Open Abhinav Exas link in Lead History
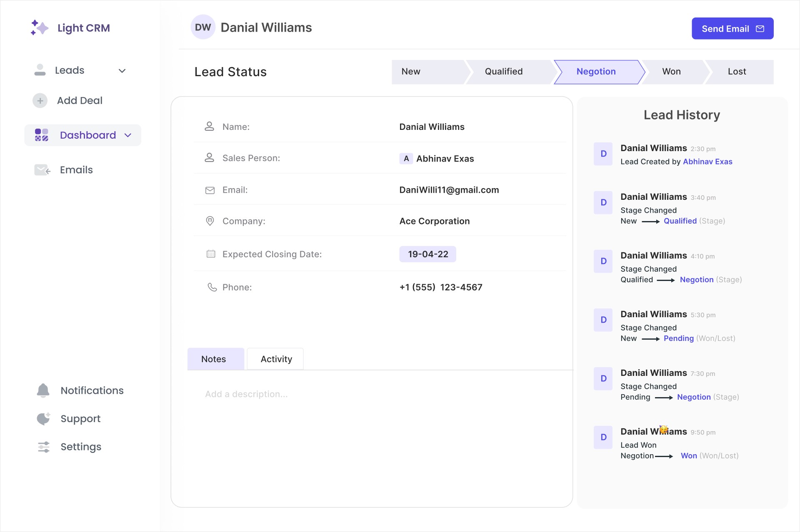 707,162
